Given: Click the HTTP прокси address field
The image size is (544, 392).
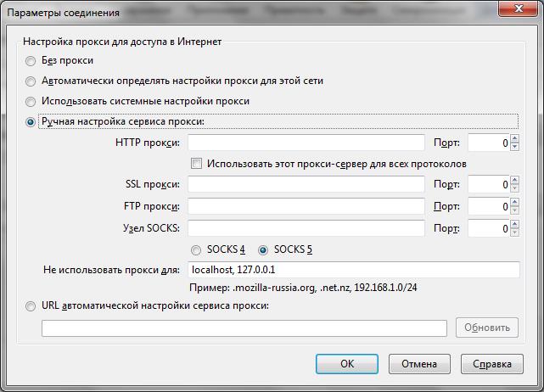Looking at the screenshot, I should pos(306,143).
